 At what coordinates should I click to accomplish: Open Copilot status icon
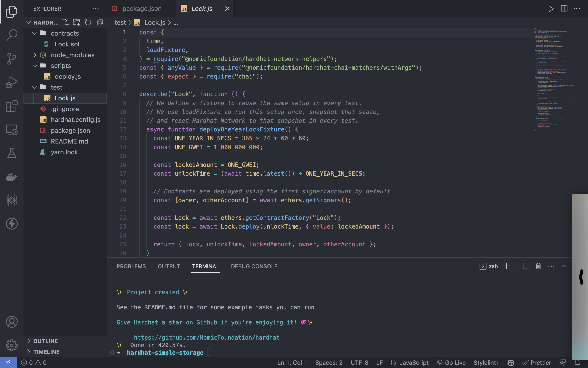tap(511, 363)
